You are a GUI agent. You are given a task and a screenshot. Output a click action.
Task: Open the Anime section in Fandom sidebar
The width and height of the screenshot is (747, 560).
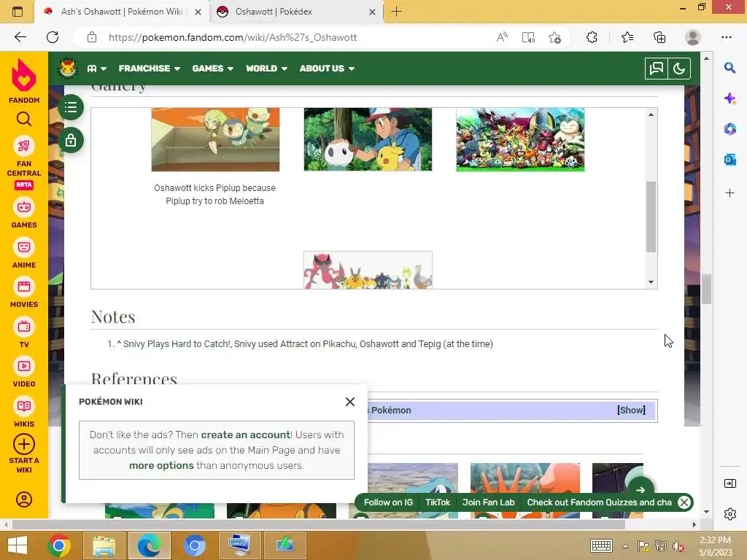point(24,253)
